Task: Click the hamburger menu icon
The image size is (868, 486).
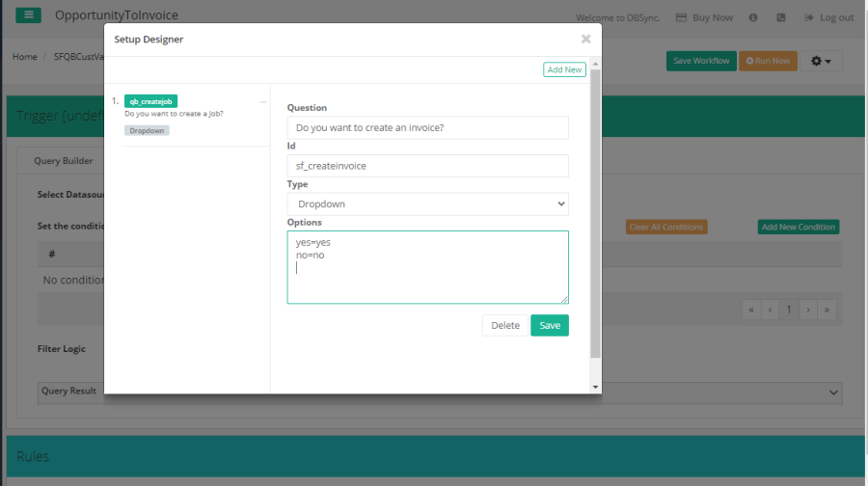Action: click(x=28, y=15)
